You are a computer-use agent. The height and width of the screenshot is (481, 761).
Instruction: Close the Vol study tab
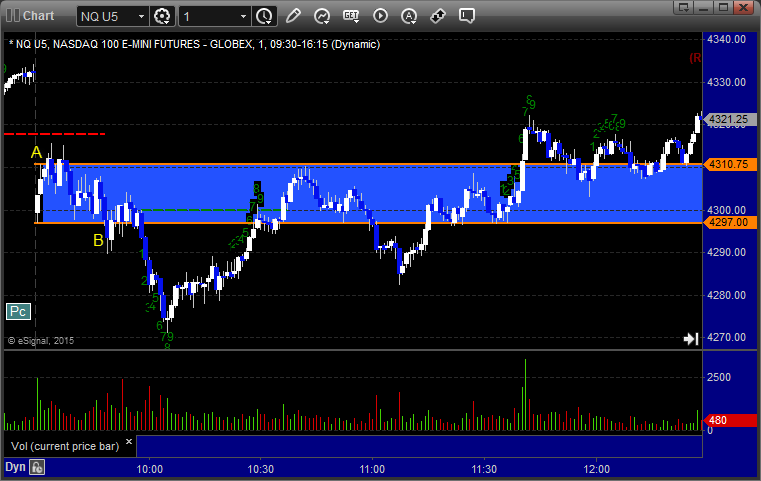129,442
